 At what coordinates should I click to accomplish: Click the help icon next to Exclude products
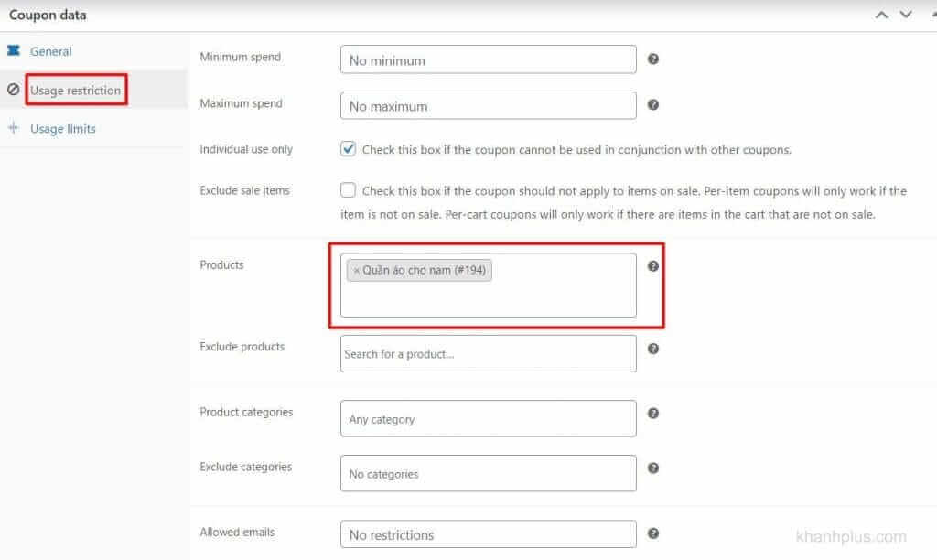tap(653, 349)
